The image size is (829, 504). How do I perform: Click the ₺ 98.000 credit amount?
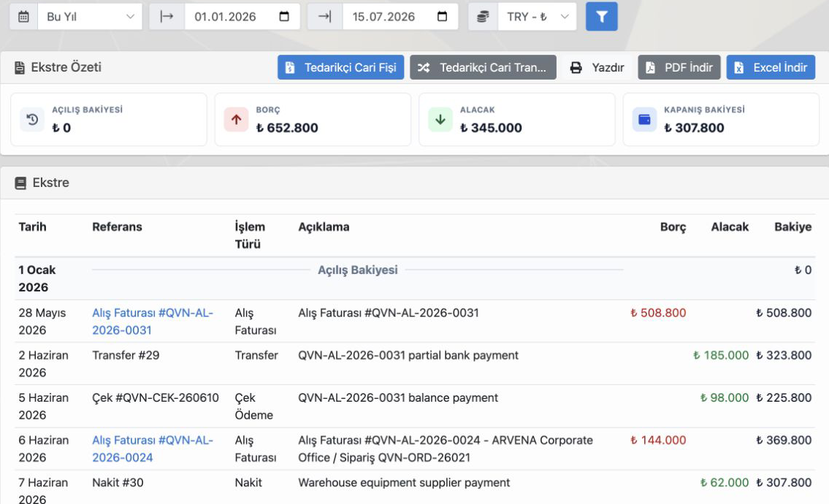725,397
